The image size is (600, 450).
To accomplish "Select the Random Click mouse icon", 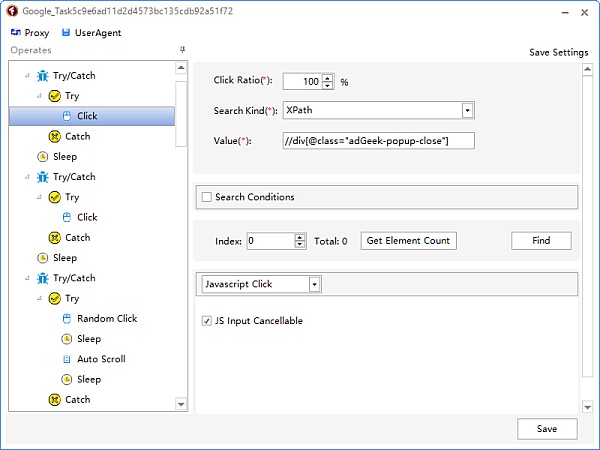I will tap(67, 318).
